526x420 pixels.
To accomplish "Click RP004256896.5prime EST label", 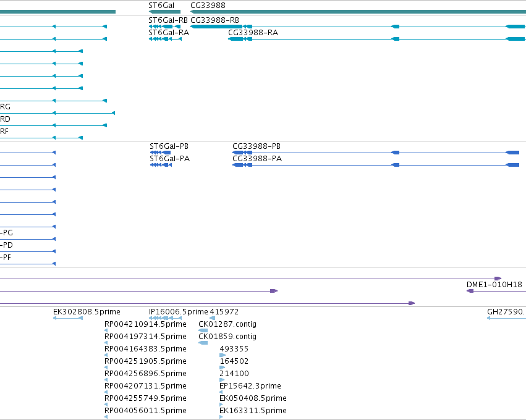I will 145,374.
